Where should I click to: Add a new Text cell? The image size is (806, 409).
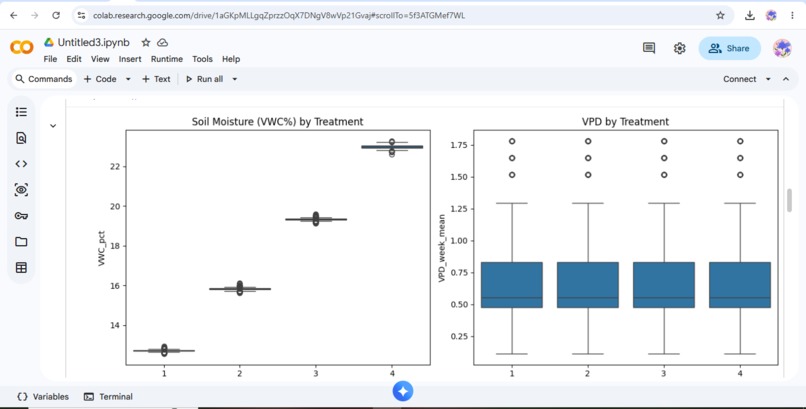coord(156,79)
